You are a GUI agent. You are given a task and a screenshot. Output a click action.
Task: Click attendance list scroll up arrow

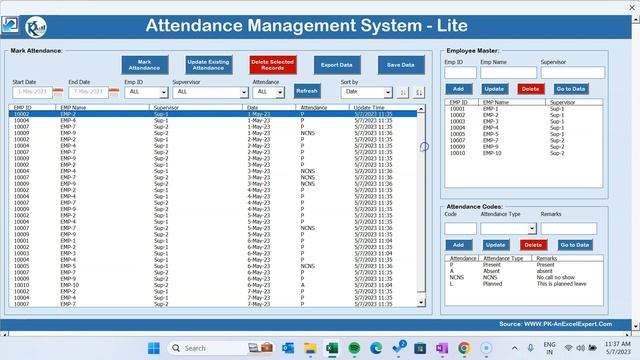click(421, 109)
